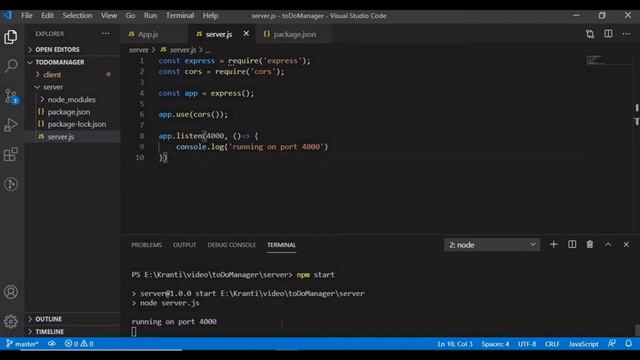This screenshot has width=640, height=360.
Task: Click the CRLF line ending status item
Action: click(552, 344)
